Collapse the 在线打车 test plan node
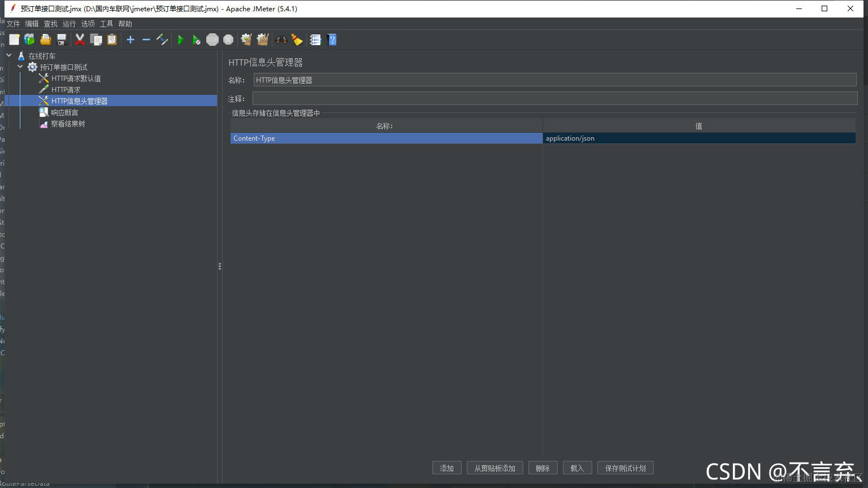 (9, 55)
